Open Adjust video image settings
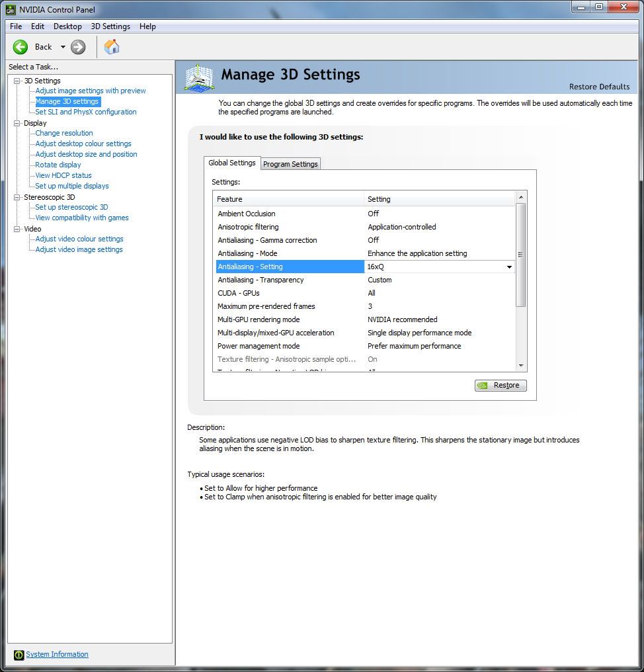Viewport: 644px width, 672px height. 79,249
